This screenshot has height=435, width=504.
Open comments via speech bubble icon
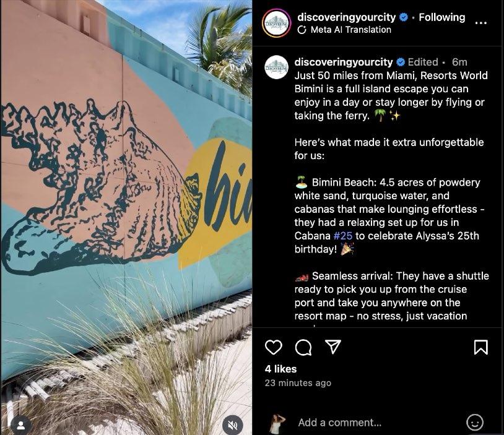303,347
